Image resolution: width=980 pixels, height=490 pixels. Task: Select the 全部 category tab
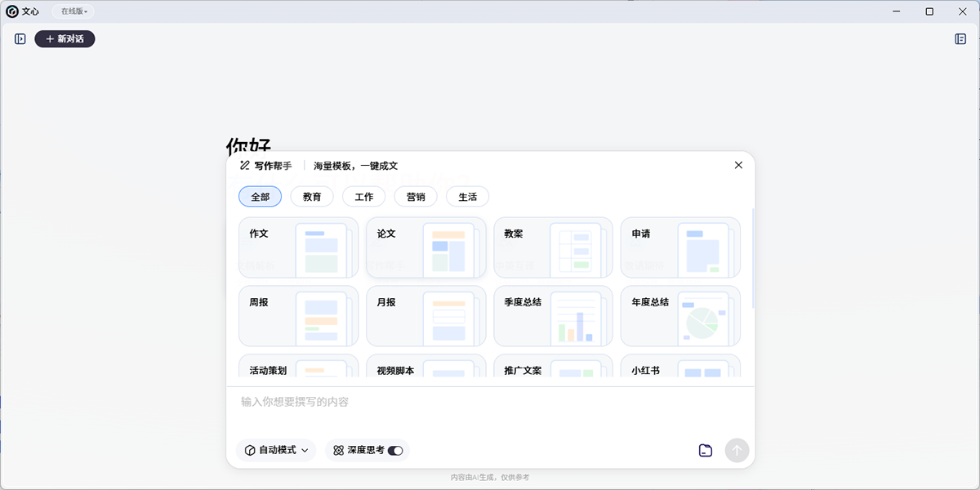260,197
